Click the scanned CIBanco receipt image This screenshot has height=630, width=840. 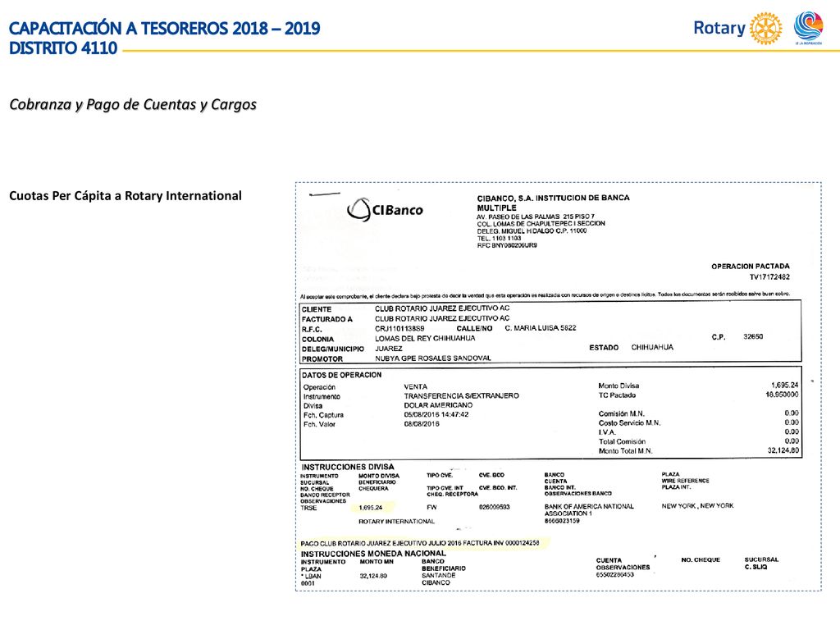[x=558, y=386]
